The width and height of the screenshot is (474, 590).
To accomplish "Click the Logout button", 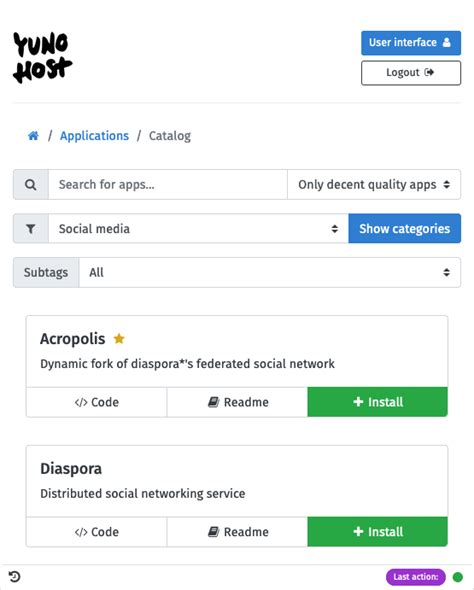I will pos(411,73).
